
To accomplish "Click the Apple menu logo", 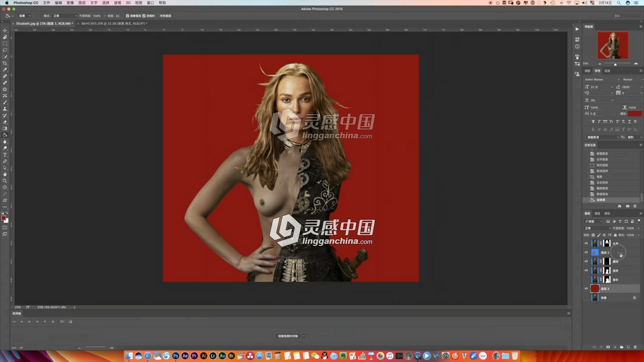I will point(6,3).
